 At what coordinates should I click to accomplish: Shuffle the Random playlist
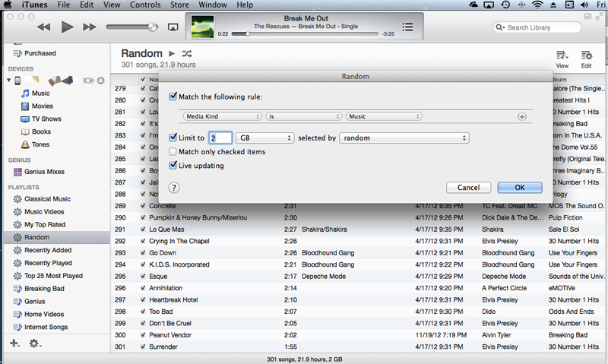pos(187,53)
